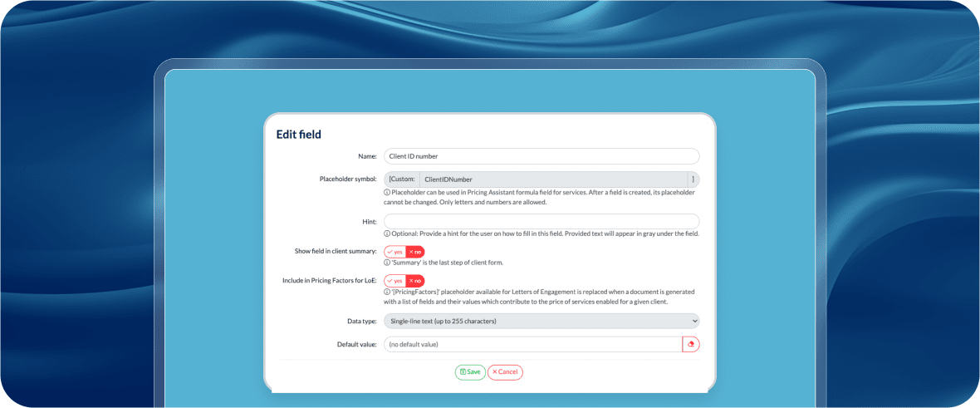The height and width of the screenshot is (408, 980).
Task: Click the ClientIDNumber placeholder symbol field
Action: coord(553,179)
